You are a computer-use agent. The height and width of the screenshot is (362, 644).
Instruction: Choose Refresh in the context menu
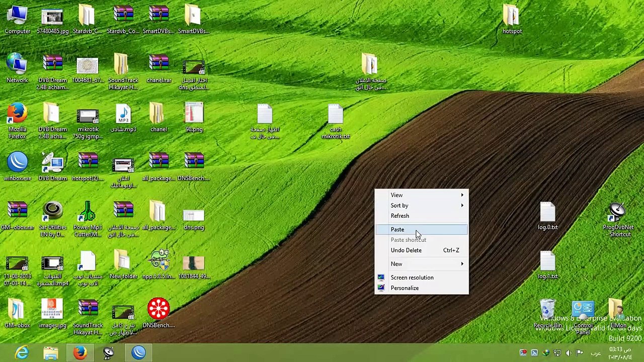click(400, 216)
